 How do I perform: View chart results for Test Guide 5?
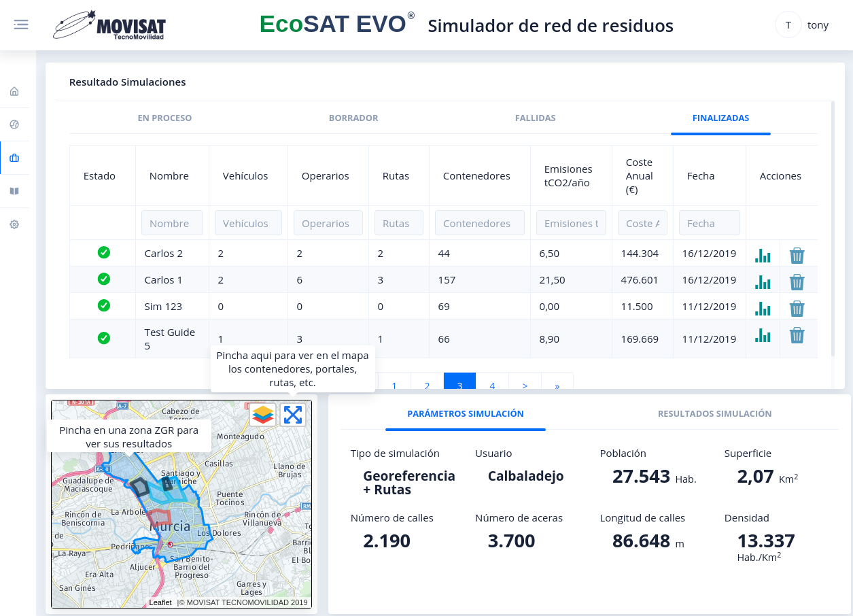pyautogui.click(x=763, y=335)
